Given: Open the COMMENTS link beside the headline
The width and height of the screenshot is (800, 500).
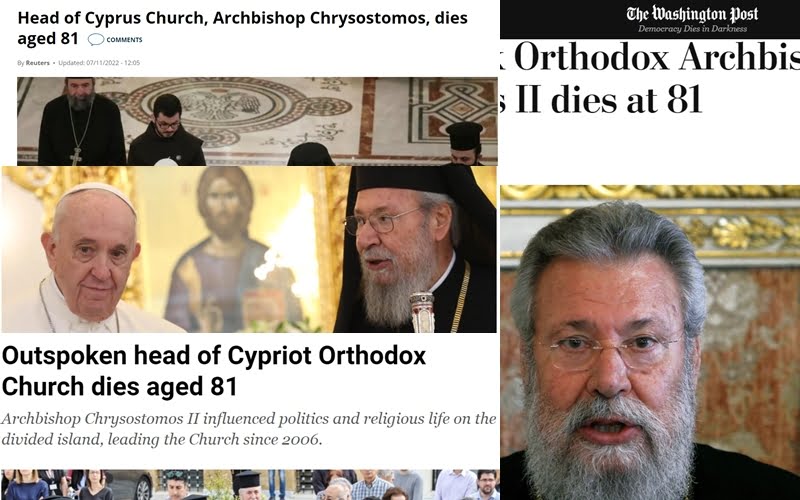Looking at the screenshot, I should pos(124,40).
